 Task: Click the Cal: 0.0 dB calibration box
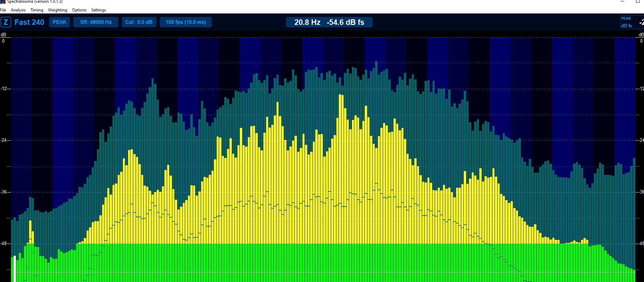(139, 22)
